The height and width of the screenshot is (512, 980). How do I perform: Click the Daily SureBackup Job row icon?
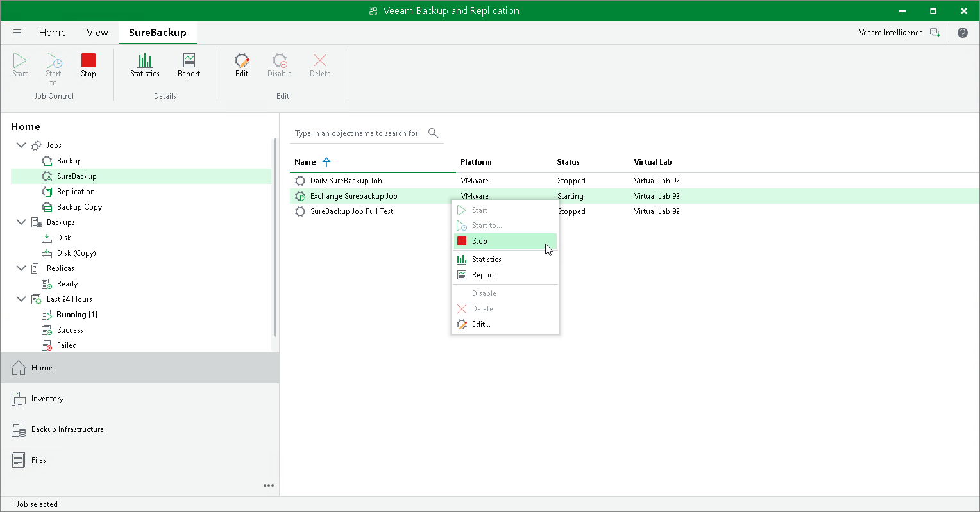click(300, 181)
